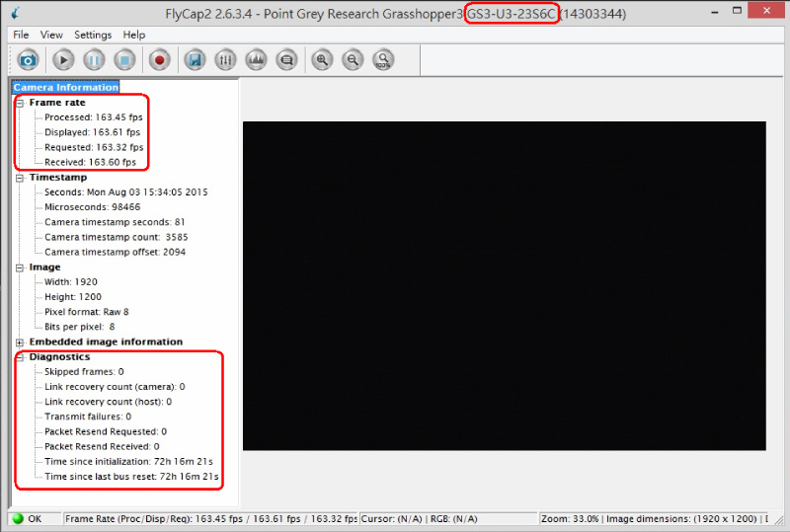This screenshot has width=790, height=532.
Task: Pause the live camera stream
Action: [94, 60]
